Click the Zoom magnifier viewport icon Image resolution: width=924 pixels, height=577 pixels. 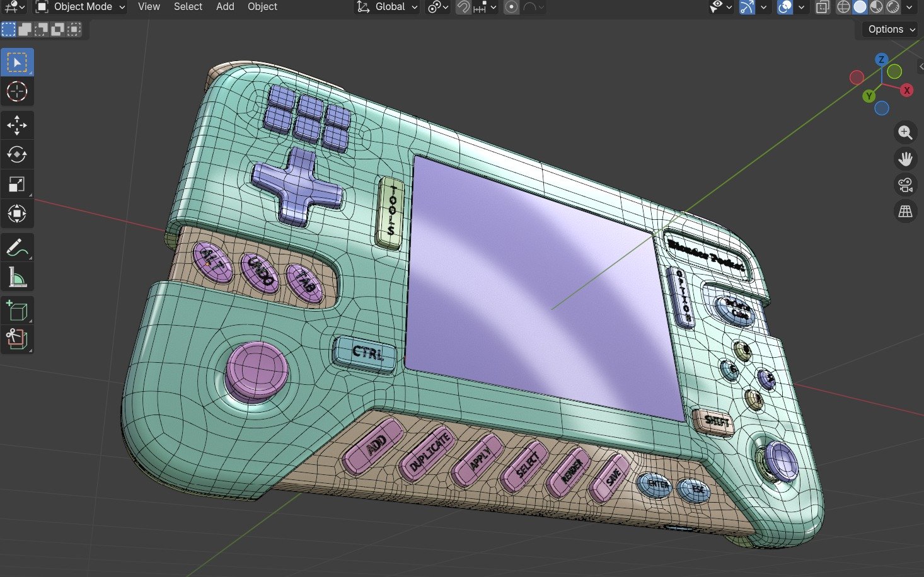pyautogui.click(x=906, y=132)
